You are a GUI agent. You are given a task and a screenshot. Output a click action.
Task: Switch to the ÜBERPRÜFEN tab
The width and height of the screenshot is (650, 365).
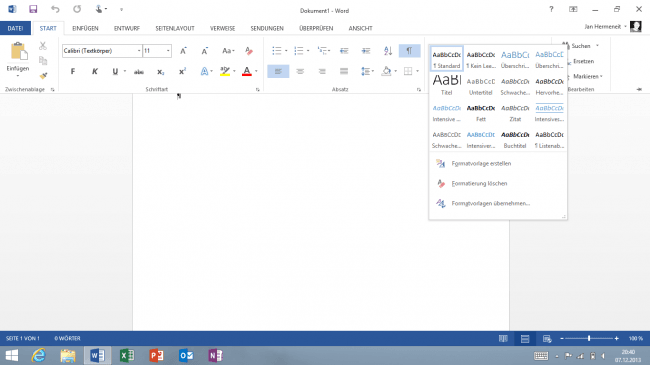[x=316, y=28]
